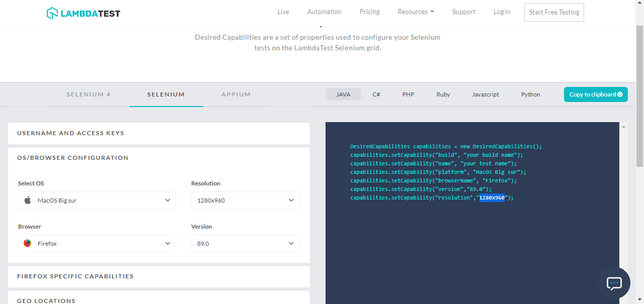
Task: Click the Firefox icon in Browser field
Action: click(28, 244)
